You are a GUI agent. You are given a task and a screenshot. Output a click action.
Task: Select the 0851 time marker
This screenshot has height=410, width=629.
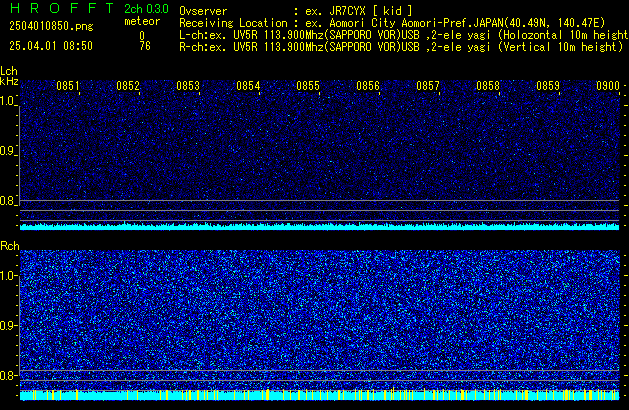(x=68, y=86)
